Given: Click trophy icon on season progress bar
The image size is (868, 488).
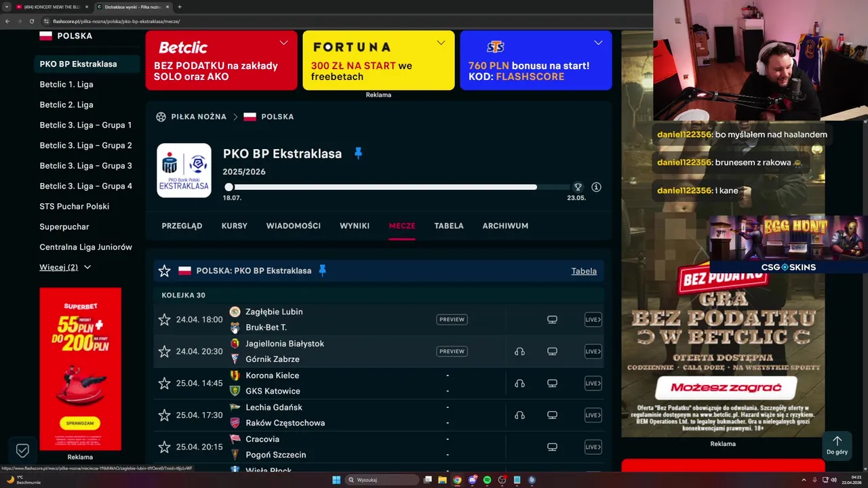Looking at the screenshot, I should 578,187.
